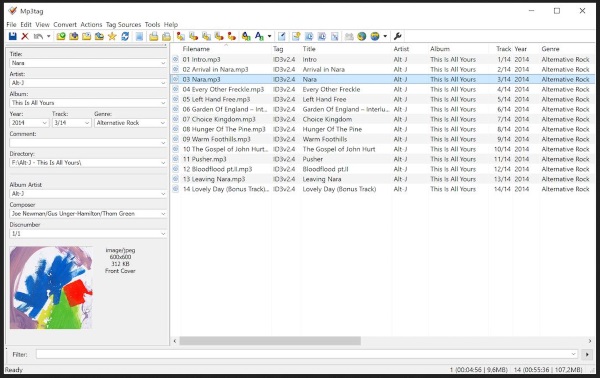
Task: Expand the Directory field dropdown
Action: 163,163
